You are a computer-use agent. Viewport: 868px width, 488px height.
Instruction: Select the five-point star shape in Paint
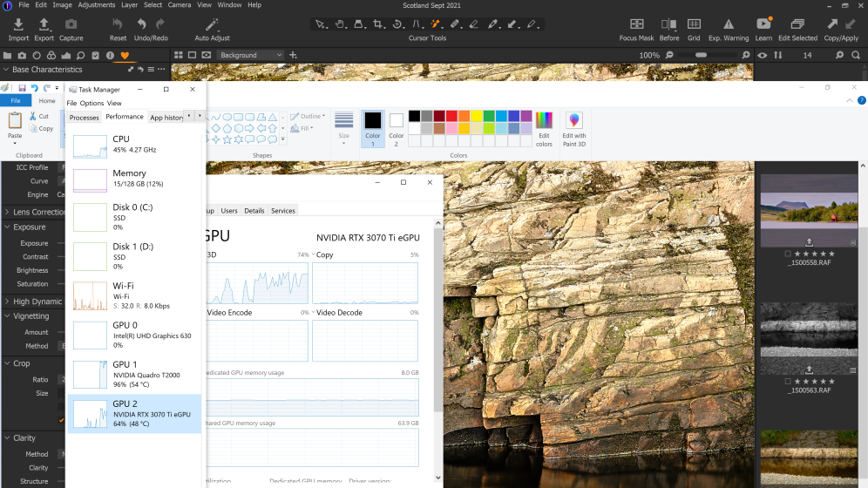click(227, 139)
